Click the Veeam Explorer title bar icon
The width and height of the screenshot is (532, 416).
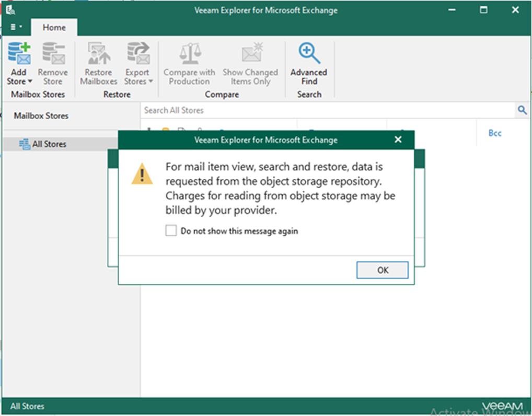click(10, 10)
